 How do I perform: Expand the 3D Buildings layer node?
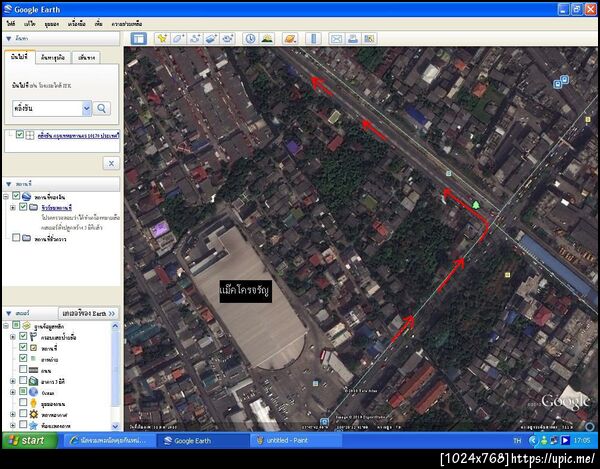(13, 381)
